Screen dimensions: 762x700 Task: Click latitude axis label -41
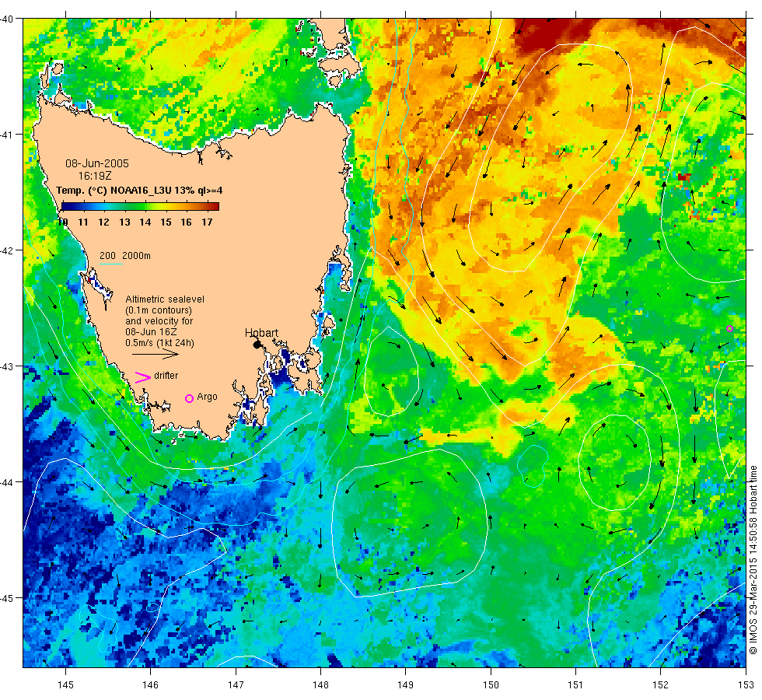[7, 135]
